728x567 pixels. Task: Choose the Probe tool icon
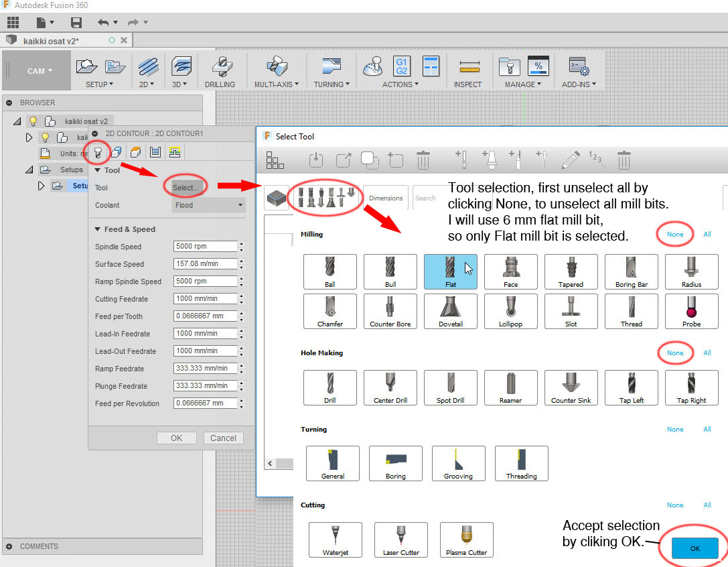point(691,312)
